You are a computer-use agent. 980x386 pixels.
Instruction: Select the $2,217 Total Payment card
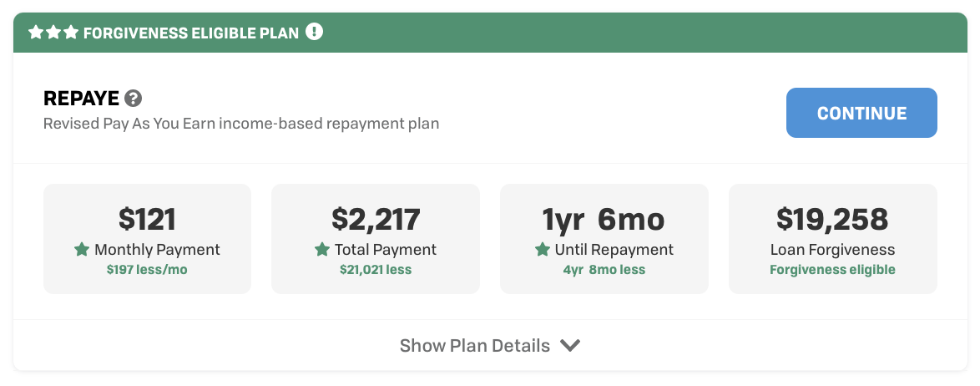tap(376, 238)
